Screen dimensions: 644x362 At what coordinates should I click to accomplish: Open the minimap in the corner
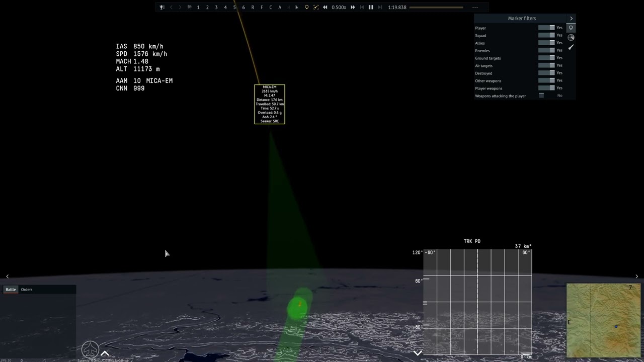click(x=604, y=321)
